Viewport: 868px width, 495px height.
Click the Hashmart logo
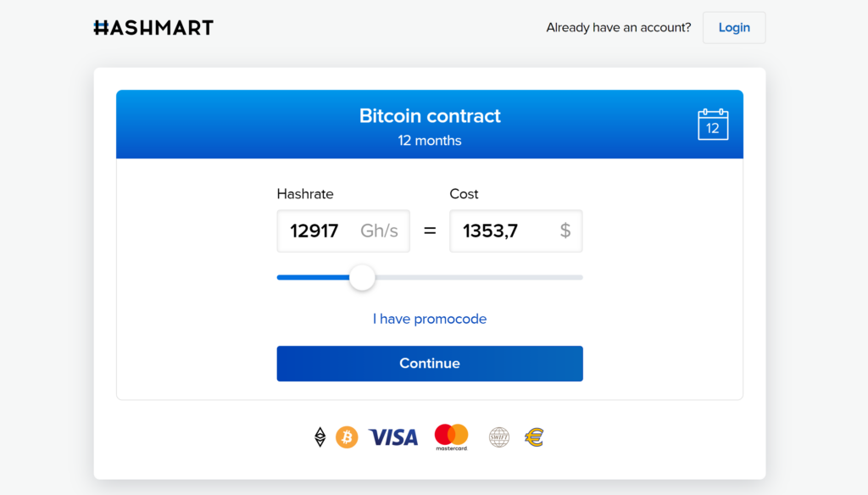click(153, 28)
